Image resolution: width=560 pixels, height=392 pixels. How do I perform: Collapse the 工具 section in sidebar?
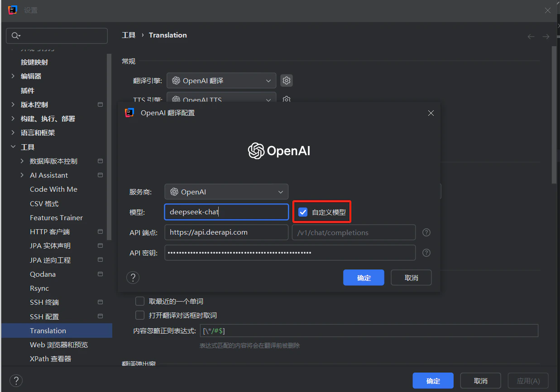[13, 146]
